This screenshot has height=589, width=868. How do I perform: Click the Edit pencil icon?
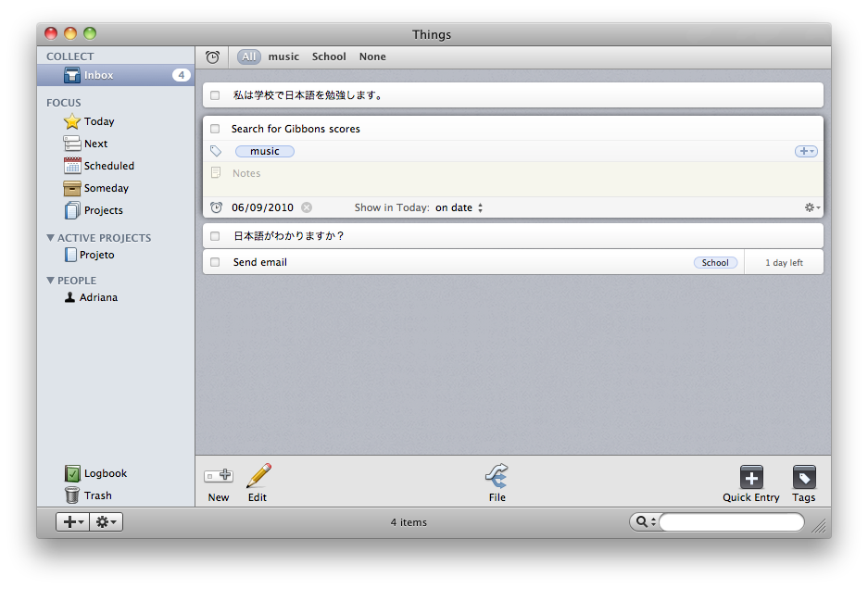[258, 475]
